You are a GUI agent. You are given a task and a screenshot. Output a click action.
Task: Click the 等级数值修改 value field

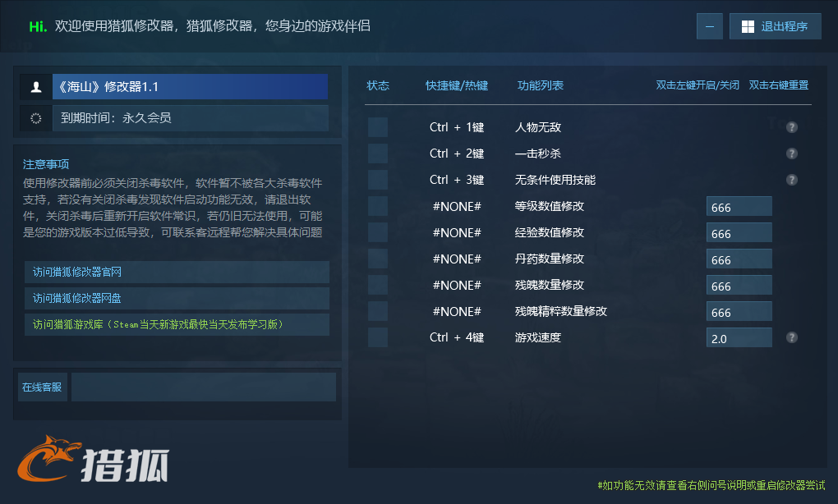739,206
